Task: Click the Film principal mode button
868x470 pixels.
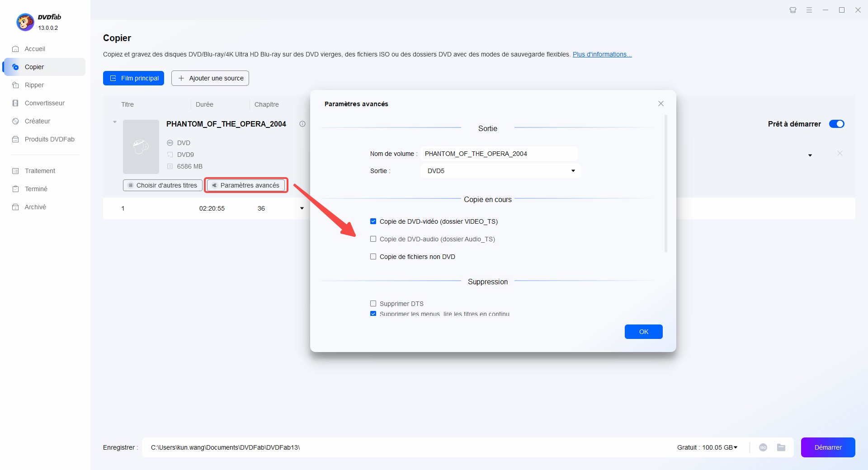Action: point(133,78)
